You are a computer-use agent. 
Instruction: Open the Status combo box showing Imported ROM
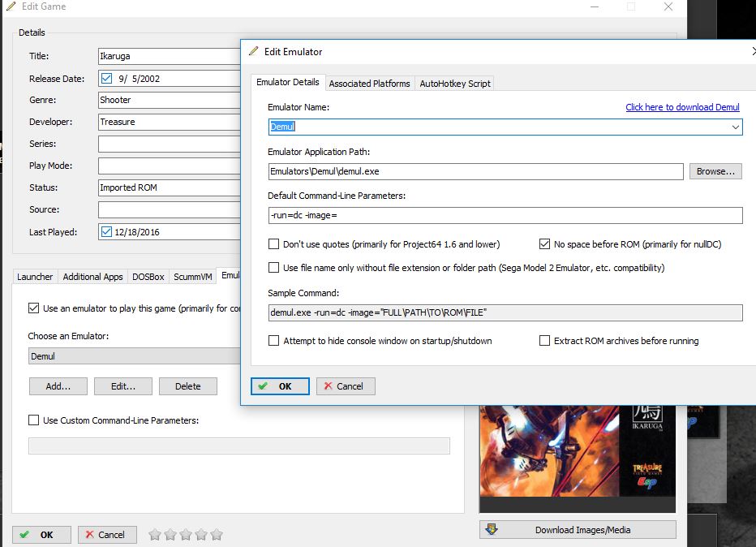[170, 187]
